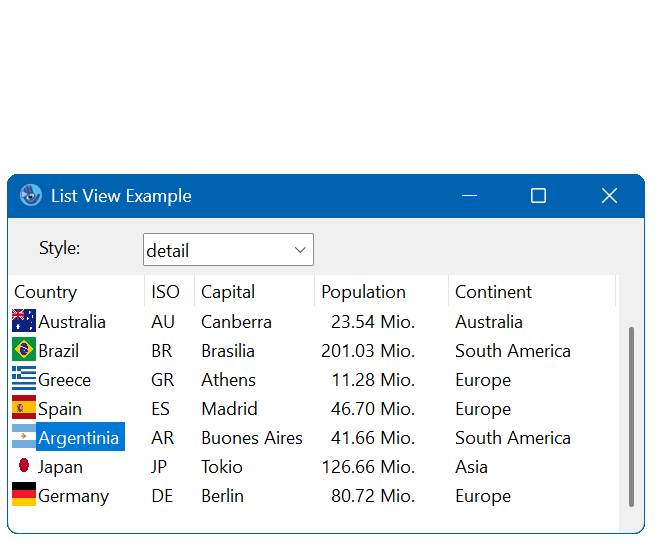Select the Greece row name
This screenshot has width=664, height=550.
[64, 380]
